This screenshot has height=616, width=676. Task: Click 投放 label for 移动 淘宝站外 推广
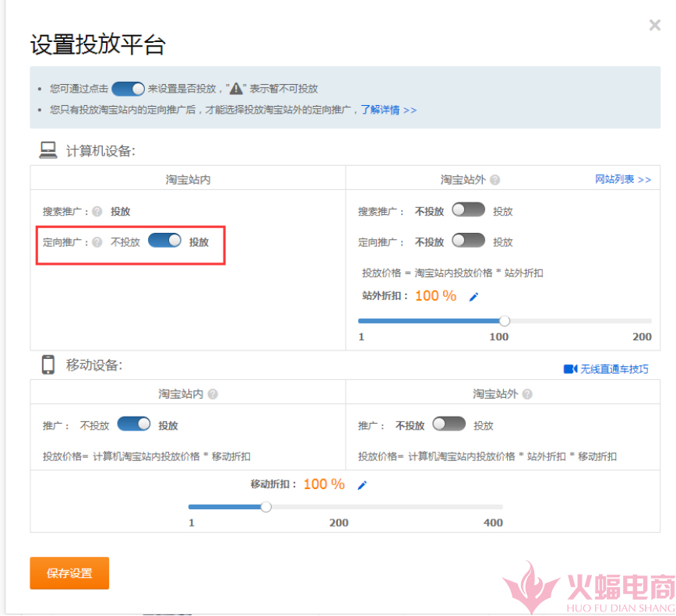pyautogui.click(x=484, y=426)
